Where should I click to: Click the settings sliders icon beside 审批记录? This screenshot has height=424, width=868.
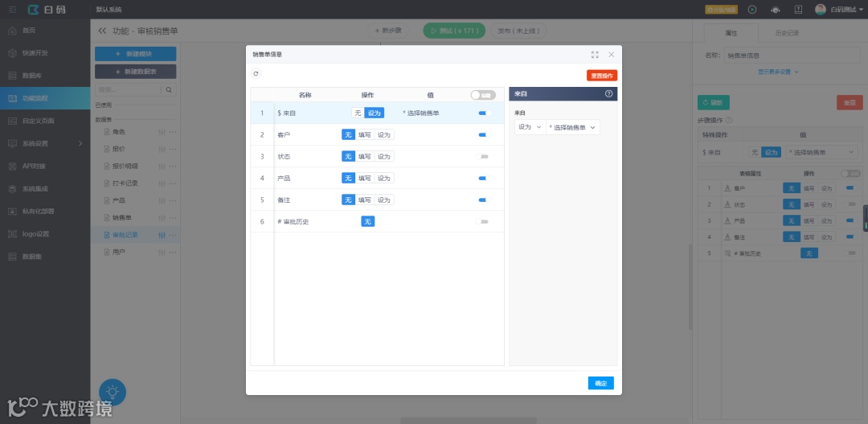click(162, 235)
